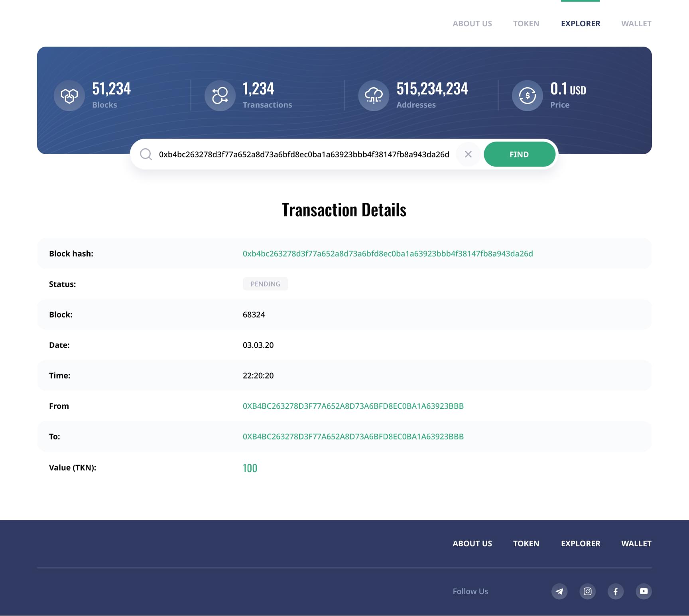Open the Facebook social link
The image size is (689, 616).
pyautogui.click(x=616, y=591)
